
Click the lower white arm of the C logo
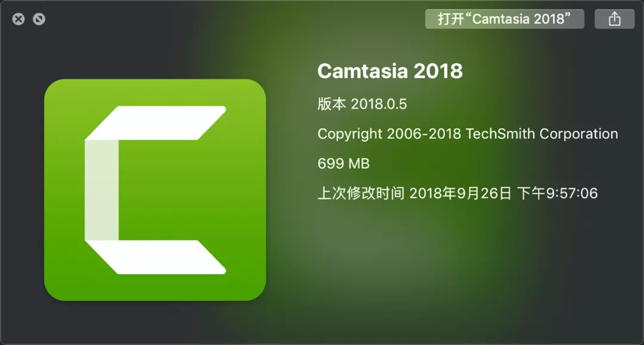(x=155, y=257)
